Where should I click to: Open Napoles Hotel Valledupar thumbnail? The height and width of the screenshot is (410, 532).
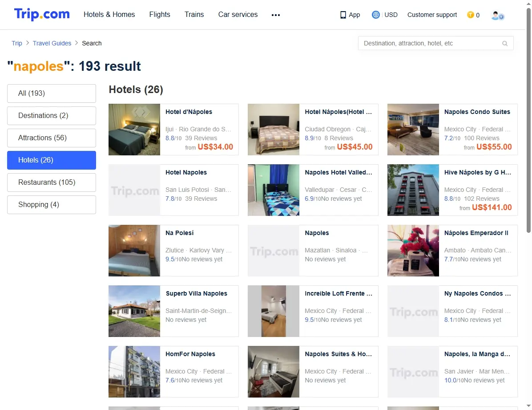click(274, 190)
